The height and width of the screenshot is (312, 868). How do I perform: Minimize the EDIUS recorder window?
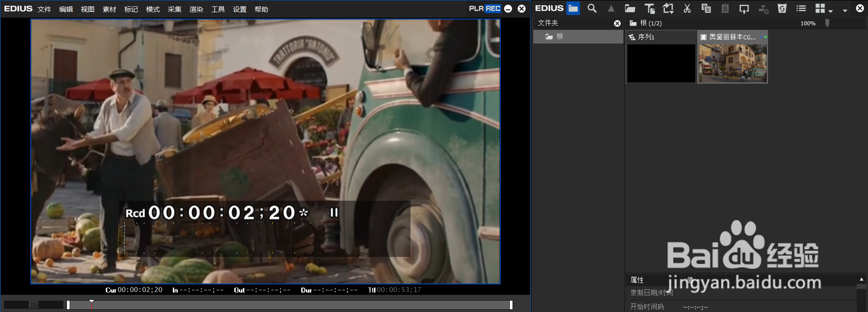[508, 9]
